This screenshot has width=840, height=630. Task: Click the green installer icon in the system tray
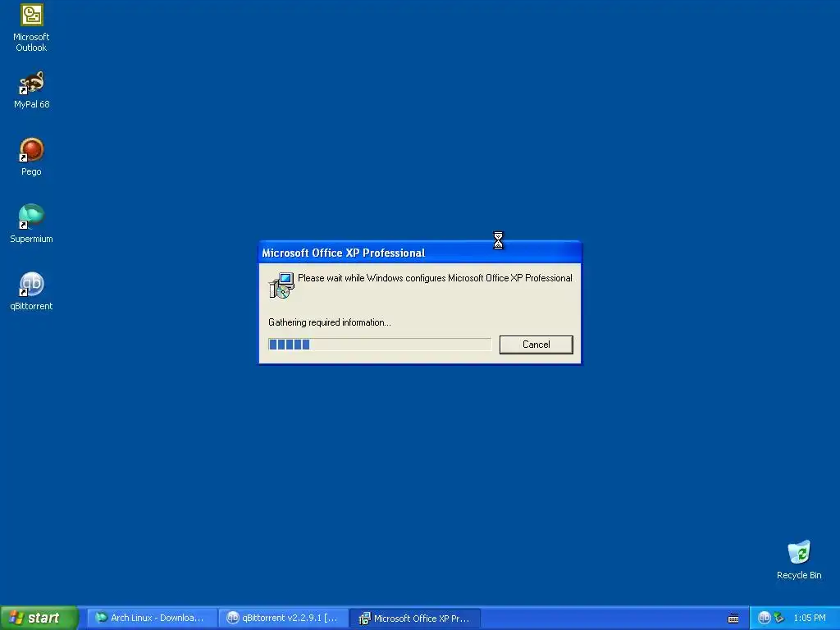779,618
